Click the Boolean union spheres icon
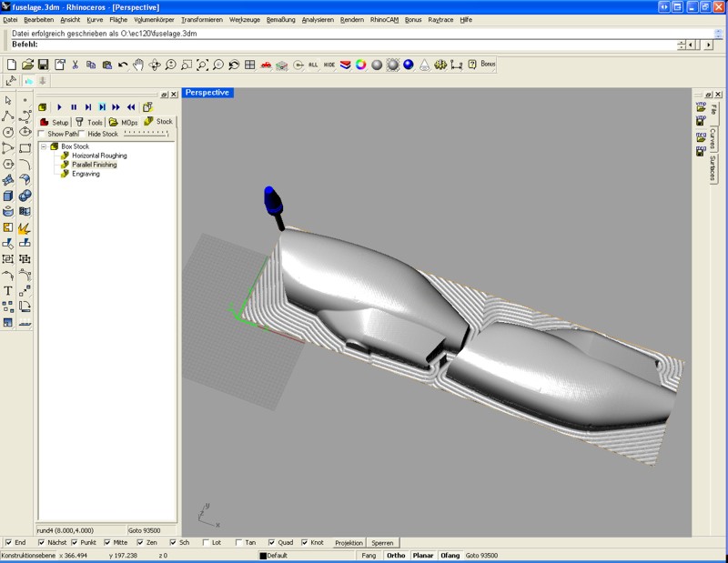Viewport: 728px width, 563px height. point(25,196)
